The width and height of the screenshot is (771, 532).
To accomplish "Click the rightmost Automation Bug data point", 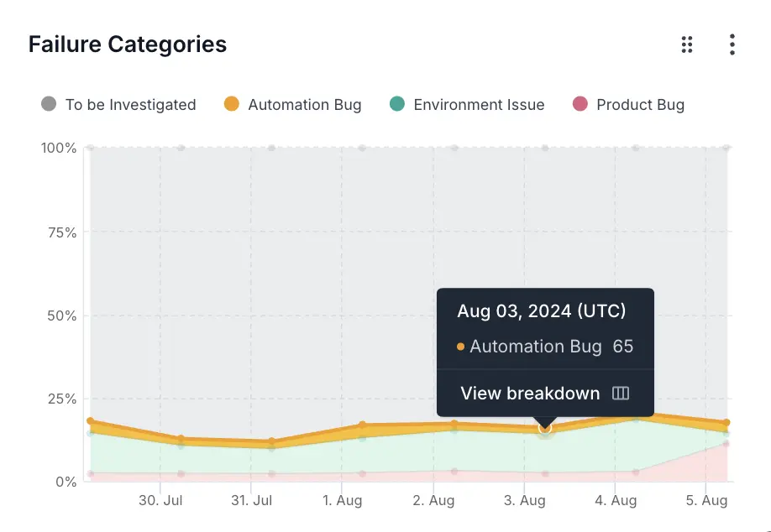I will pos(726,423).
